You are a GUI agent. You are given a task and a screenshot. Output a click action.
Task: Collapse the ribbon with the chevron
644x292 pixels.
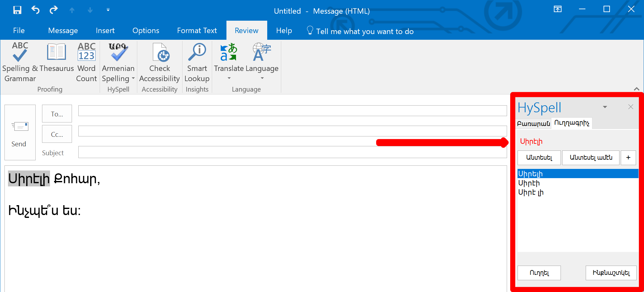636,89
